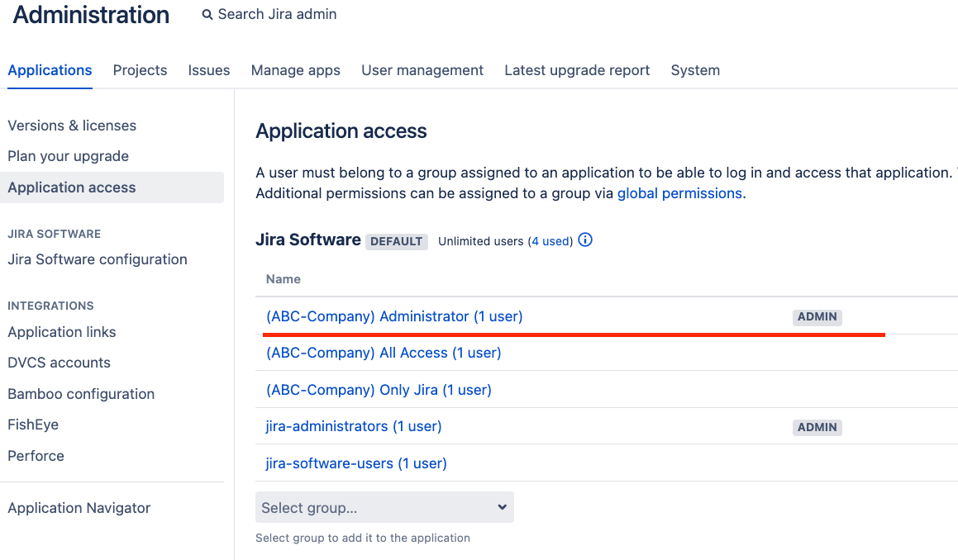Click the Administration page title
The image size is (958, 560).
(x=91, y=15)
